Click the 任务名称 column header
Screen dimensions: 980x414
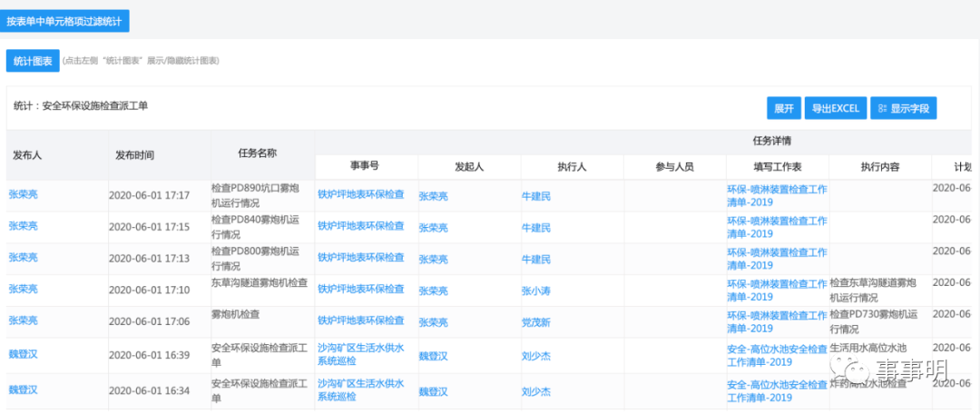pos(257,153)
